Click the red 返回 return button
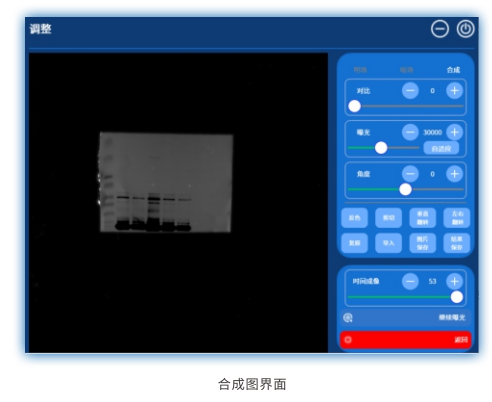This screenshot has width=492, height=402. (x=405, y=340)
